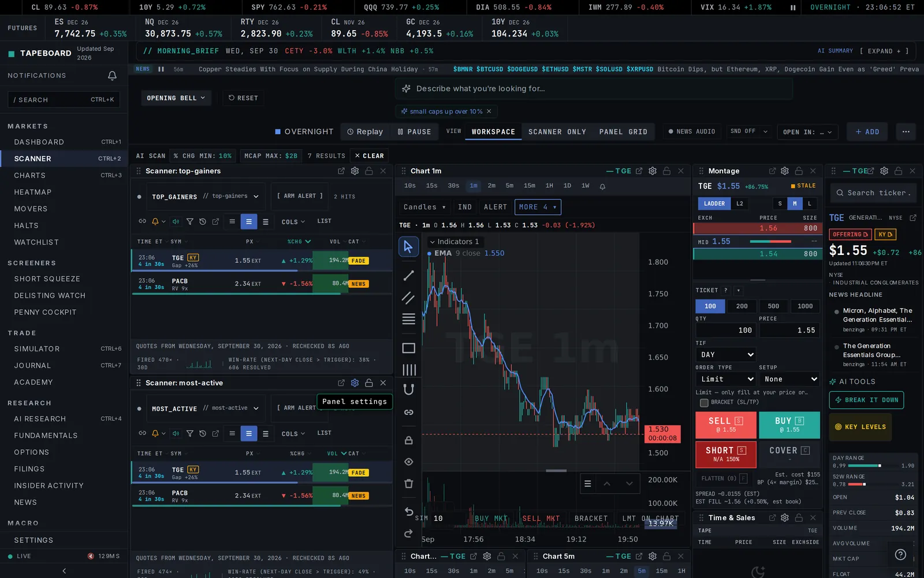Open the three-dot overflow menu
The image size is (924, 578).
click(906, 132)
